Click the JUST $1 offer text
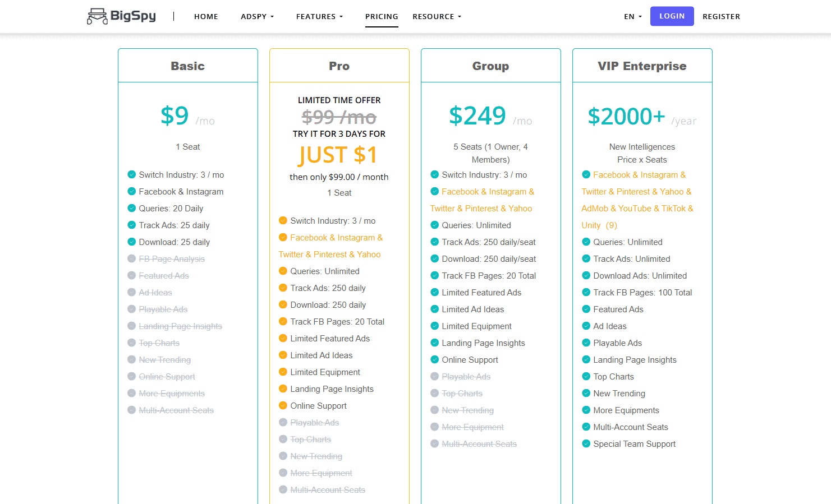Screen dimensions: 831x504 click(339, 155)
